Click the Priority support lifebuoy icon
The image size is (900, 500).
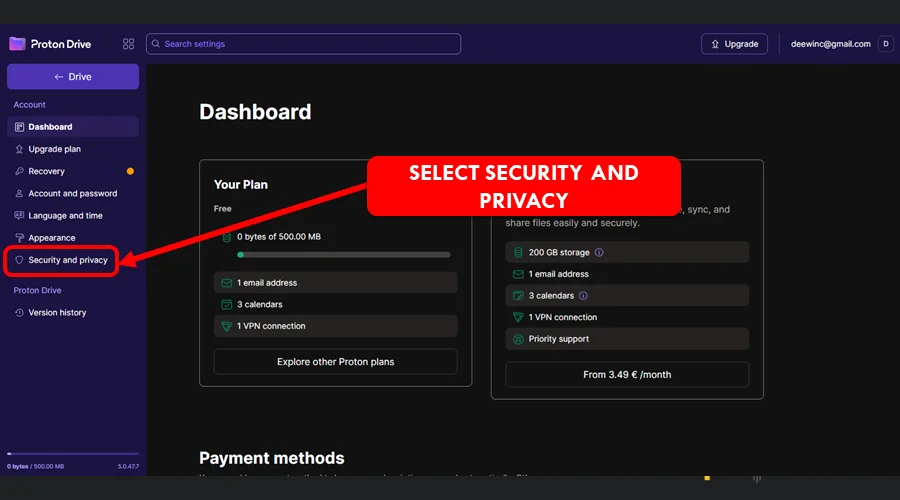pos(518,339)
